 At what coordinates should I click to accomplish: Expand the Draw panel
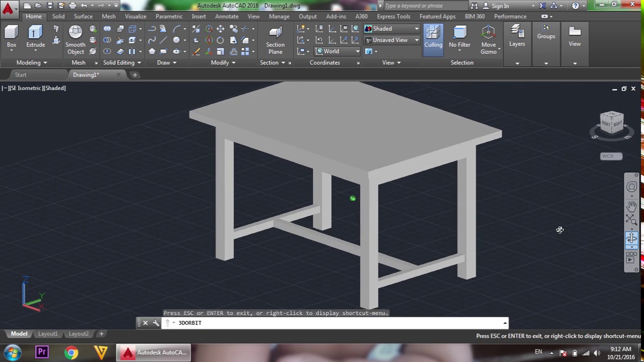[167, 63]
